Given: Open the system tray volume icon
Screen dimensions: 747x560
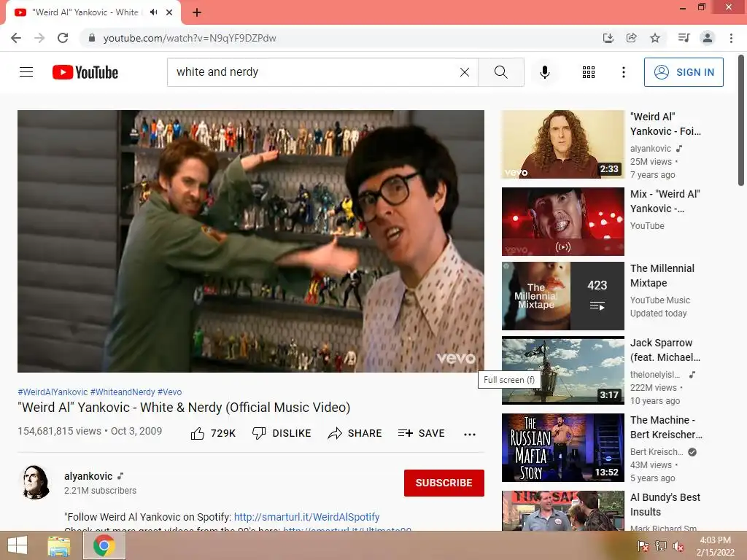Looking at the screenshot, I should (x=678, y=546).
